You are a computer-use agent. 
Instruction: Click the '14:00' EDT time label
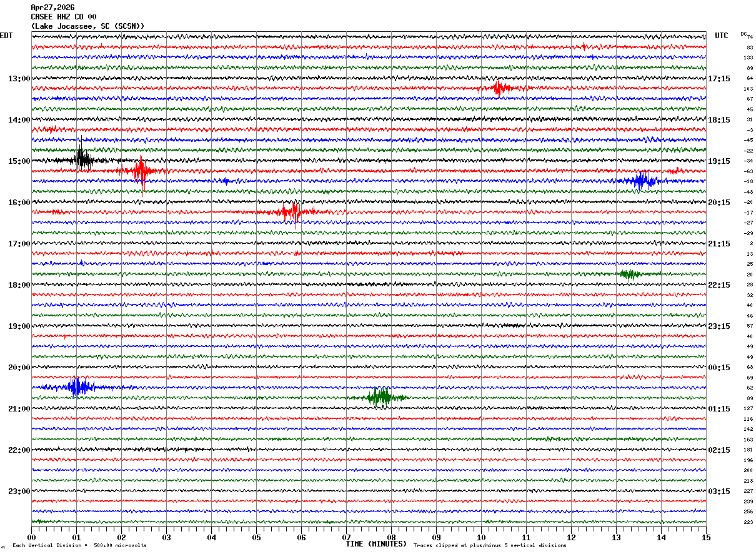point(19,120)
